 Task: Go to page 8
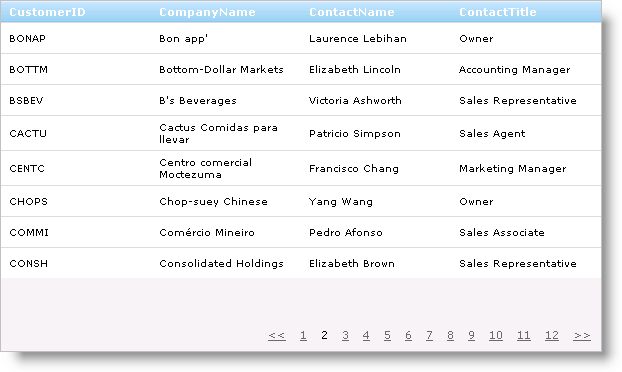click(x=450, y=336)
